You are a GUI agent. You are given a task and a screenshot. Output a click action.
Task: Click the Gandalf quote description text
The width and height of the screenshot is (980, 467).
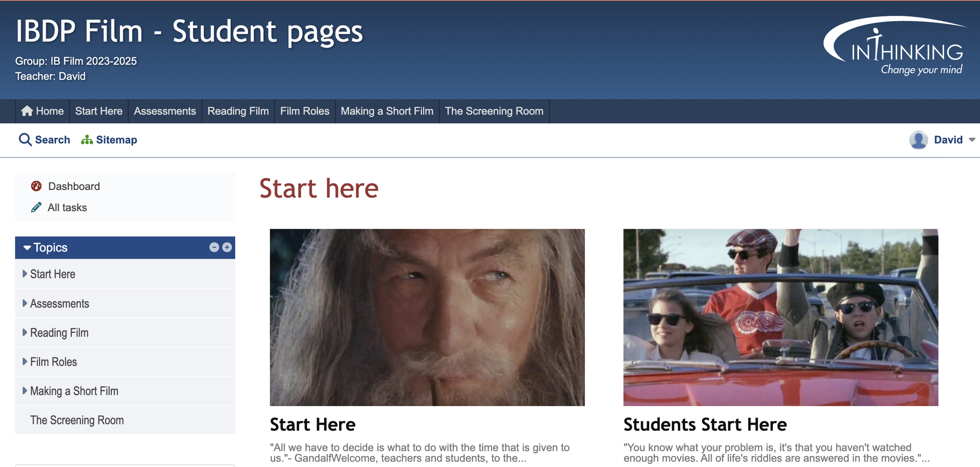pyautogui.click(x=420, y=452)
